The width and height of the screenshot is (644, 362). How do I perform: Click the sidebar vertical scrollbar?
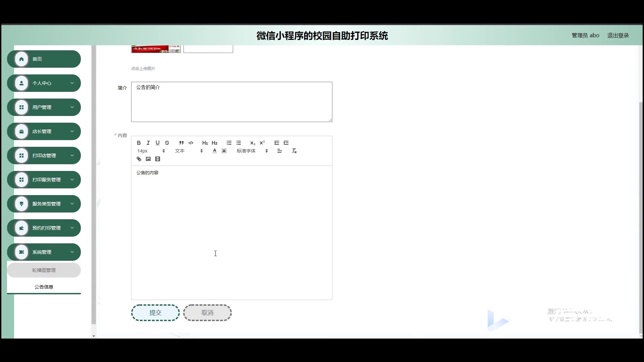click(94, 184)
